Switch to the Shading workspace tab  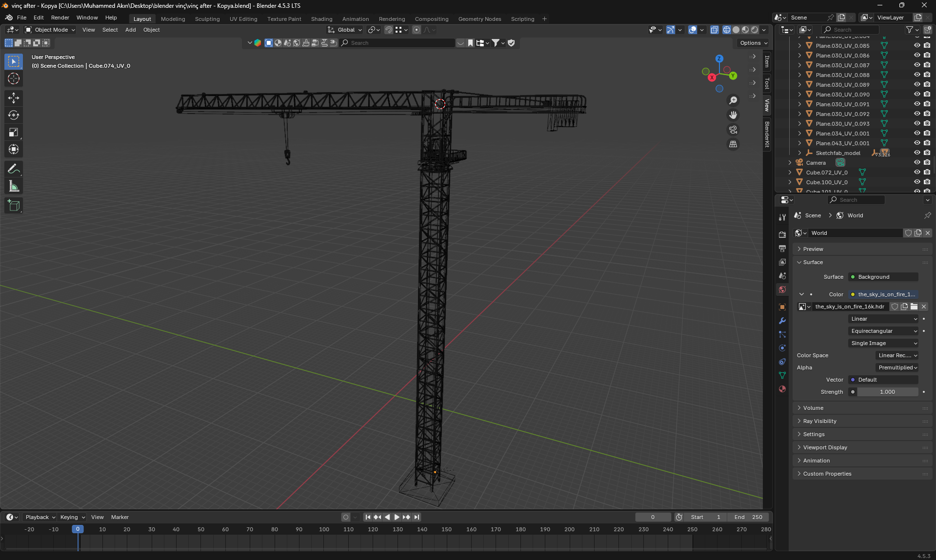point(321,19)
